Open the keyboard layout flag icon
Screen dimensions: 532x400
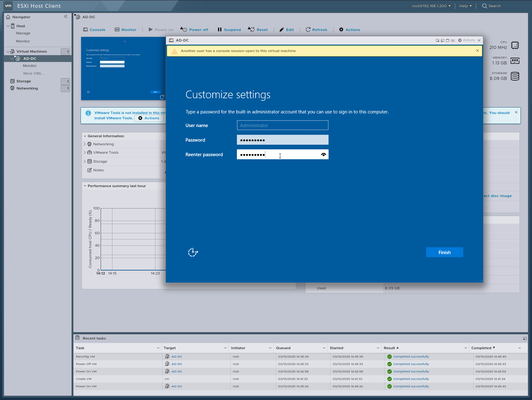coord(453,40)
